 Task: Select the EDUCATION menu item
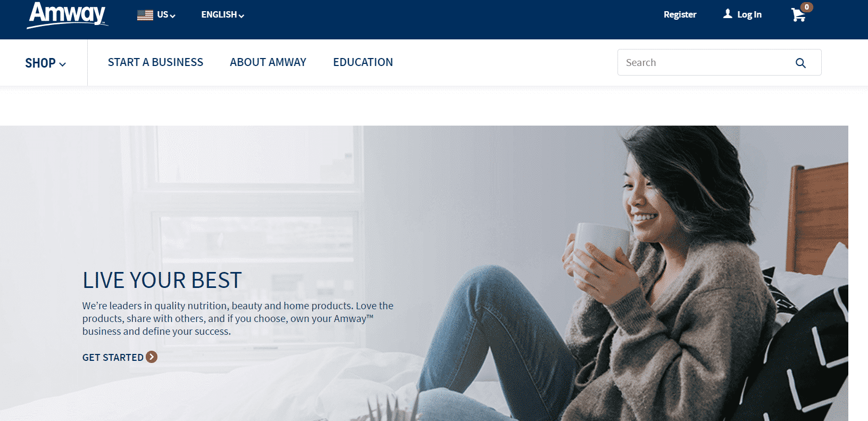click(x=363, y=62)
